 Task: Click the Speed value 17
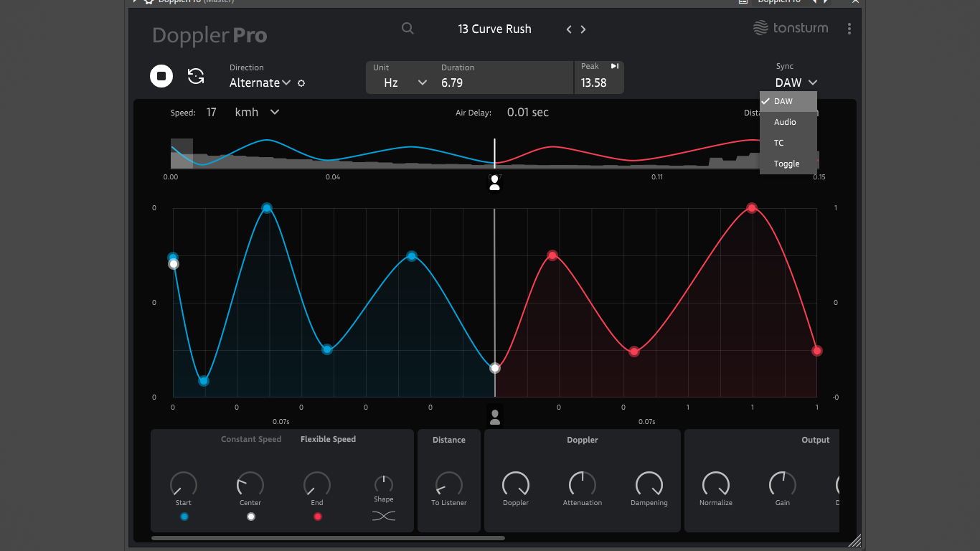click(211, 112)
